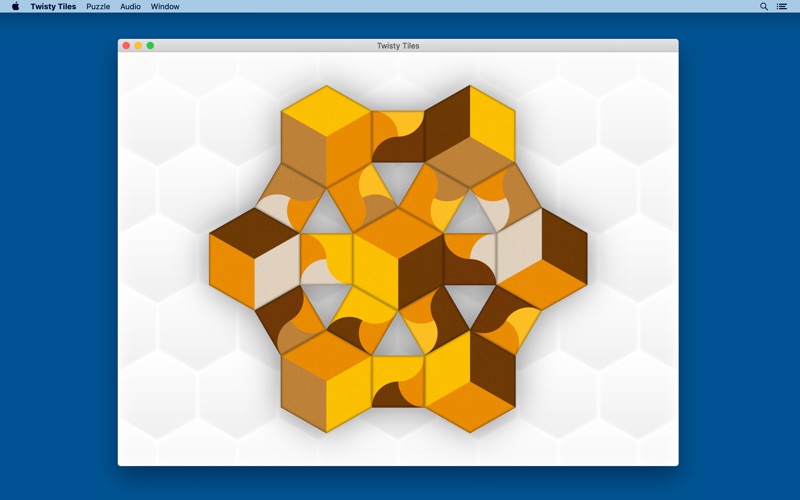Click the gray triangle above the right square
The height and width of the screenshot is (500, 800).
tap(469, 217)
